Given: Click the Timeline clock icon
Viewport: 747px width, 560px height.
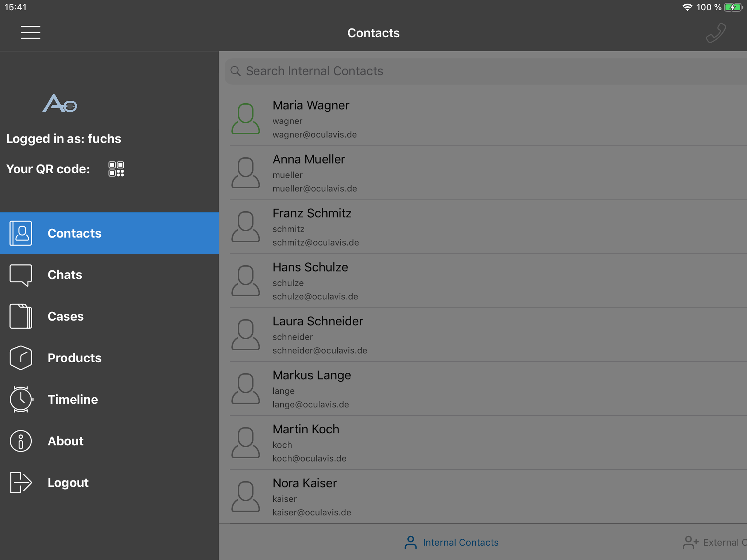Looking at the screenshot, I should pos(21,399).
